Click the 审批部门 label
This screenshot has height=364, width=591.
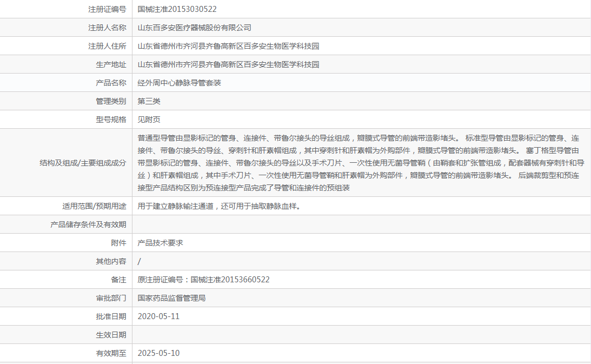click(x=111, y=298)
